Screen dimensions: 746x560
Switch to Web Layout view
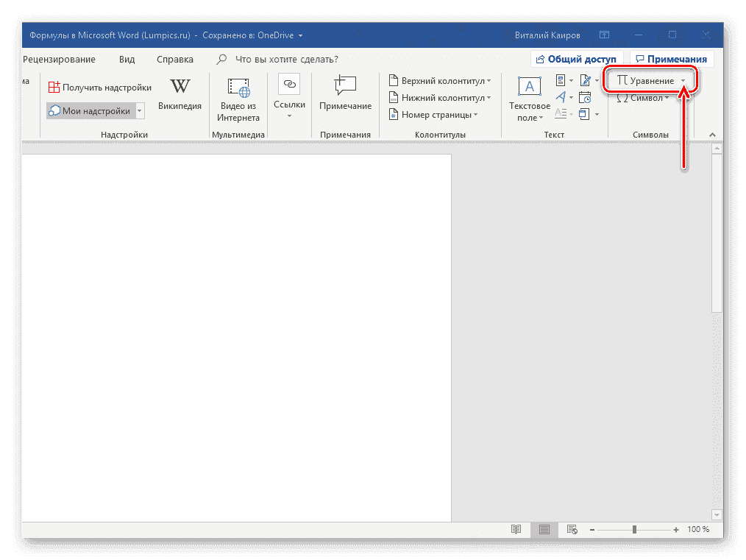point(572,529)
